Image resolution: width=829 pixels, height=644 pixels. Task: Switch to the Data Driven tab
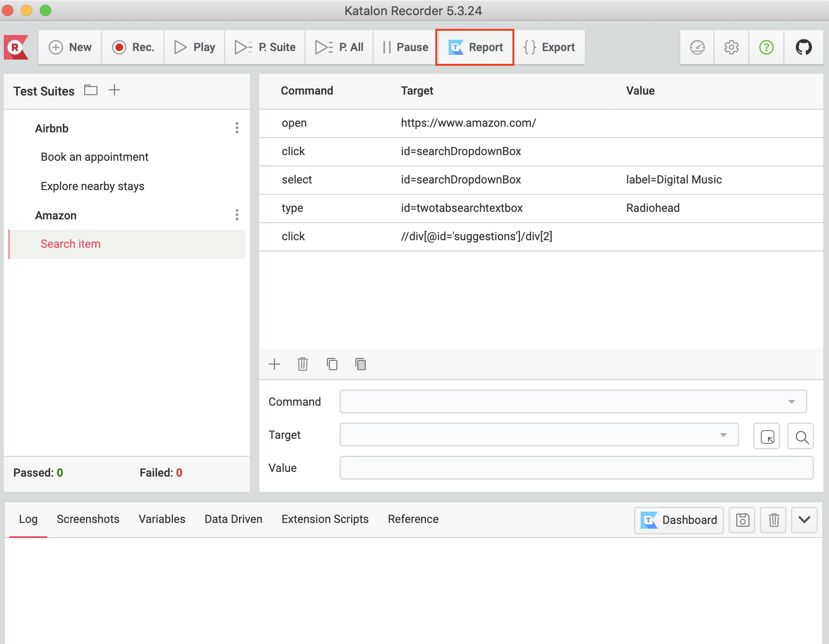click(x=233, y=519)
